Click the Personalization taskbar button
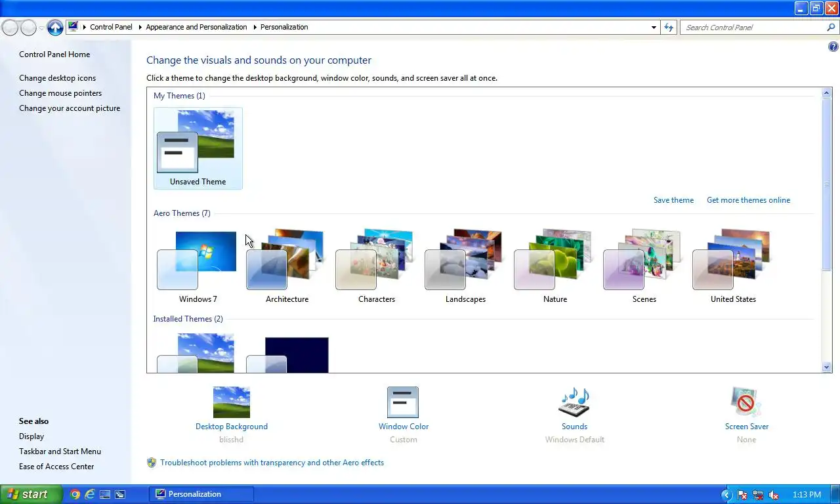Viewport: 840px width, 504px height. pyautogui.click(x=201, y=494)
